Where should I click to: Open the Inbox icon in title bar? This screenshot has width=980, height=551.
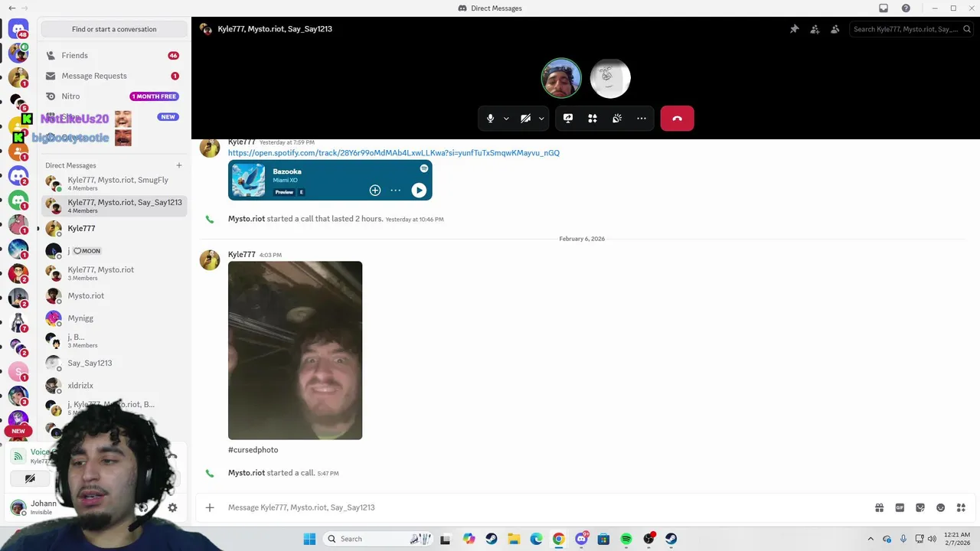pyautogui.click(x=884, y=8)
